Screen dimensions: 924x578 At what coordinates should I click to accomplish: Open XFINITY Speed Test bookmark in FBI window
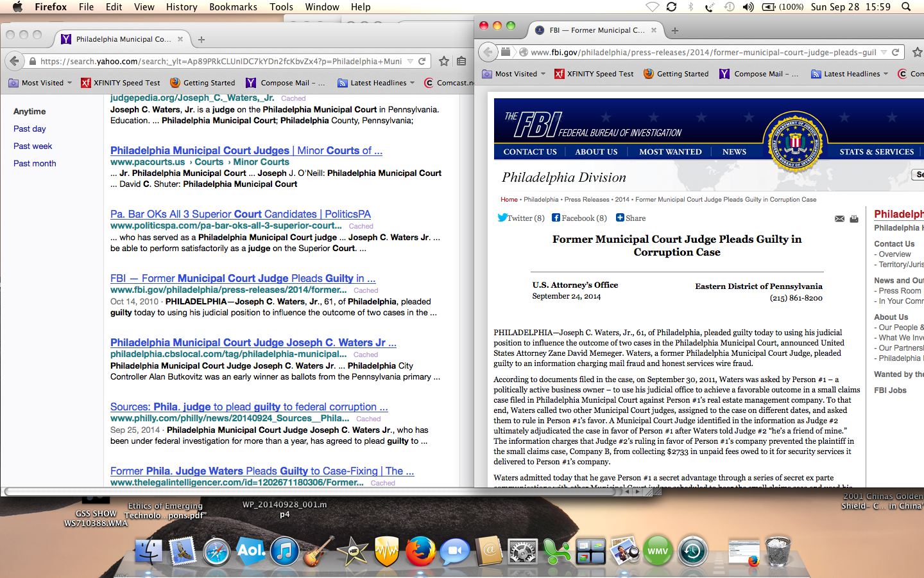pyautogui.click(x=594, y=73)
